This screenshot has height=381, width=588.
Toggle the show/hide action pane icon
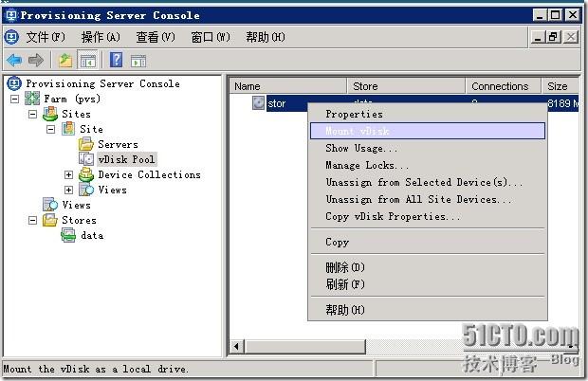(x=138, y=61)
